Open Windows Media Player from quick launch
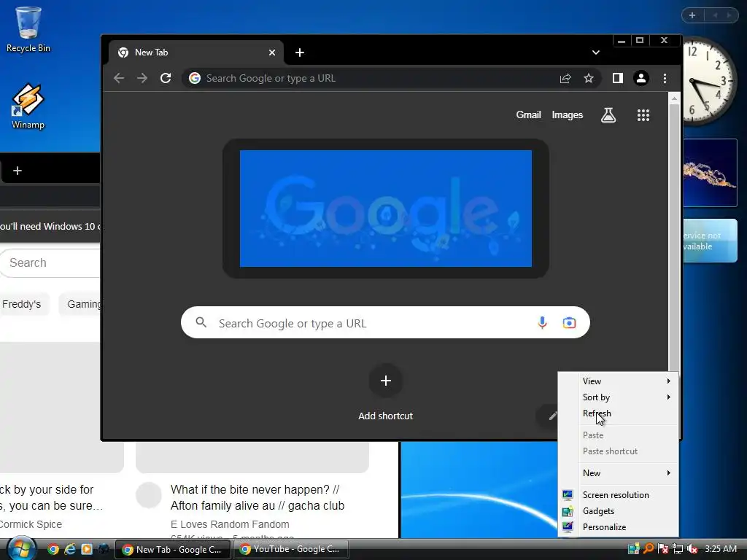747x560 pixels. [x=87, y=549]
